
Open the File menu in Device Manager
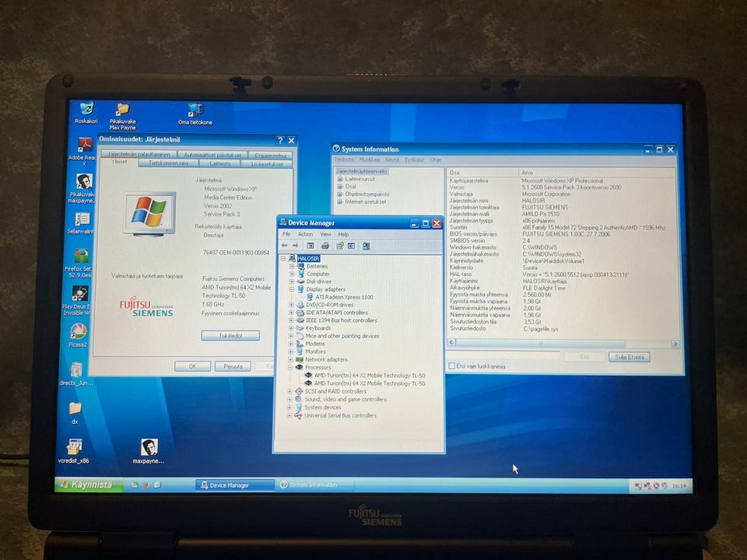point(286,234)
